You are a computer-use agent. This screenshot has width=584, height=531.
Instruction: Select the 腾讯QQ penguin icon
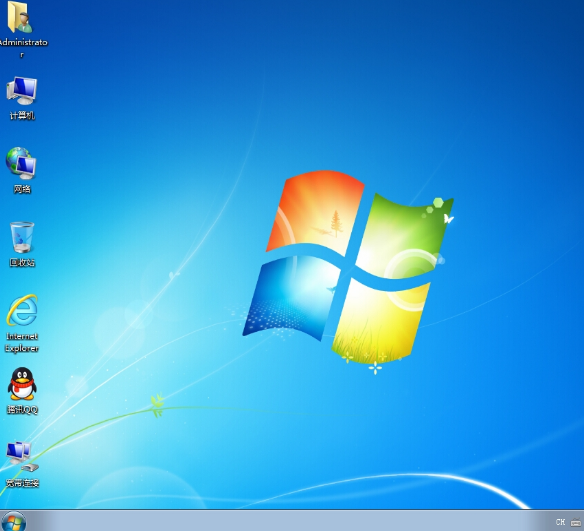coord(22,384)
